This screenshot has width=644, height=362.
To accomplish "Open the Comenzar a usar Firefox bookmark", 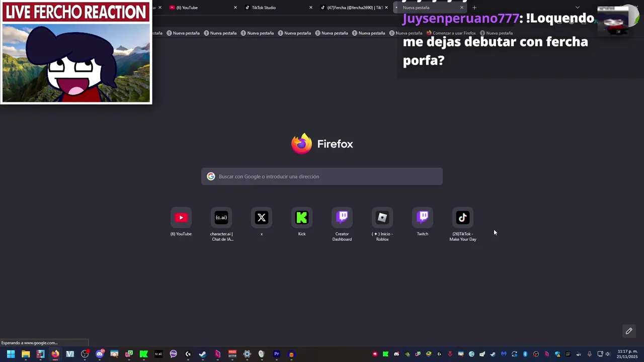I will tap(451, 33).
